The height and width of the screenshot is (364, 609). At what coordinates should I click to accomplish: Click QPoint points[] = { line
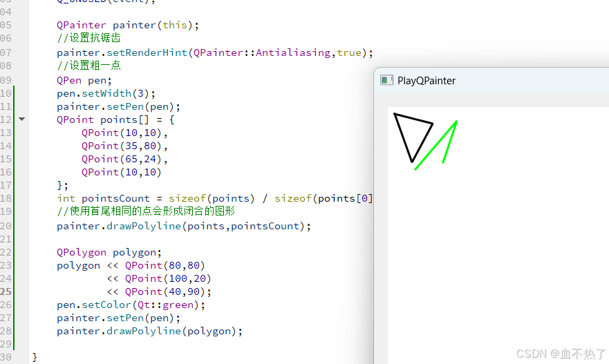point(115,119)
